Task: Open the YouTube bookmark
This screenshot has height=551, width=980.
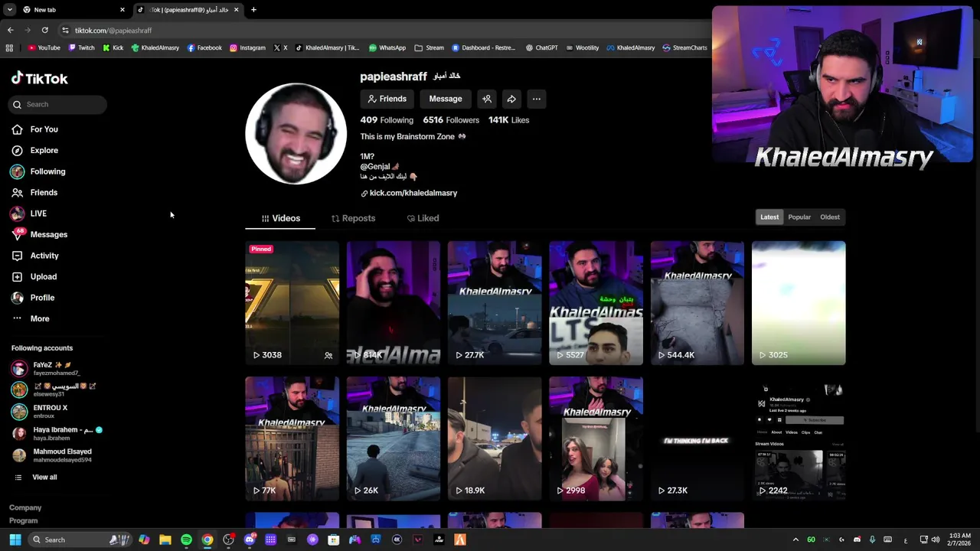Action: pos(44,48)
